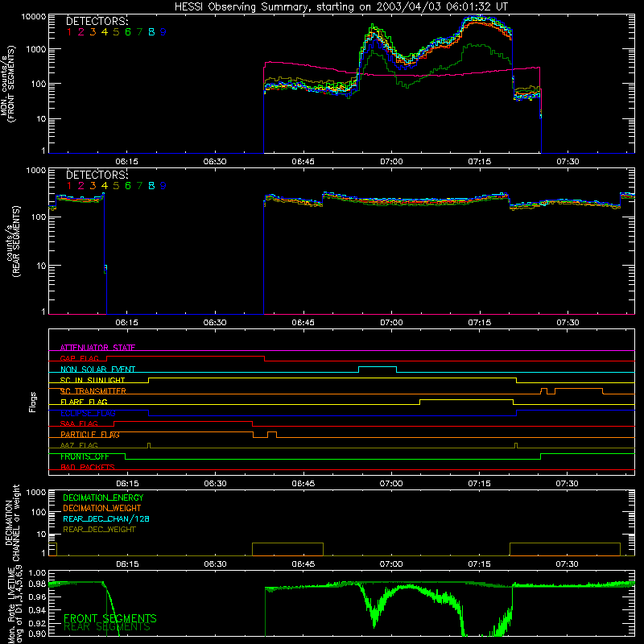Click the 07:15 time label under the Flags plot
644x644 pixels.
coord(479,484)
